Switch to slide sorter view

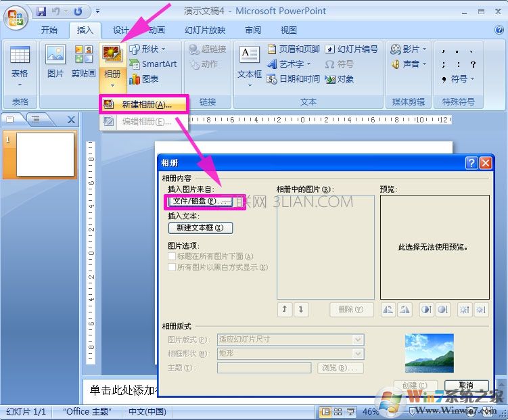[x=338, y=412]
